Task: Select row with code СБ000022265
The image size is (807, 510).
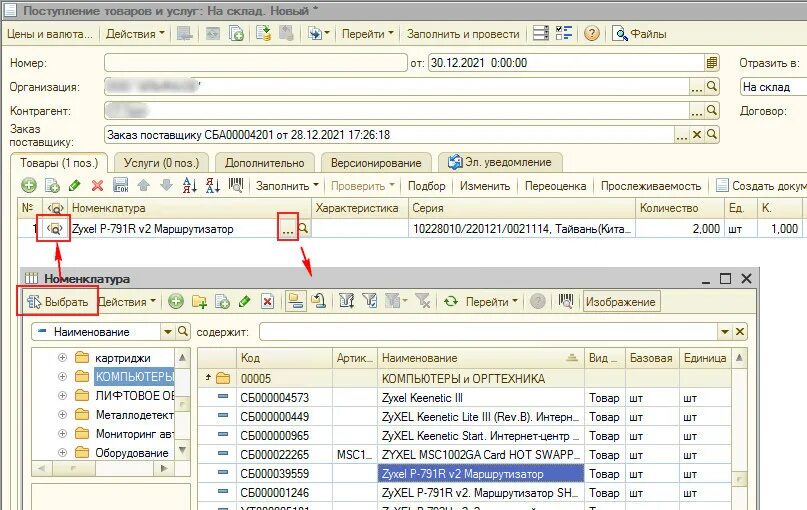Action: point(464,455)
